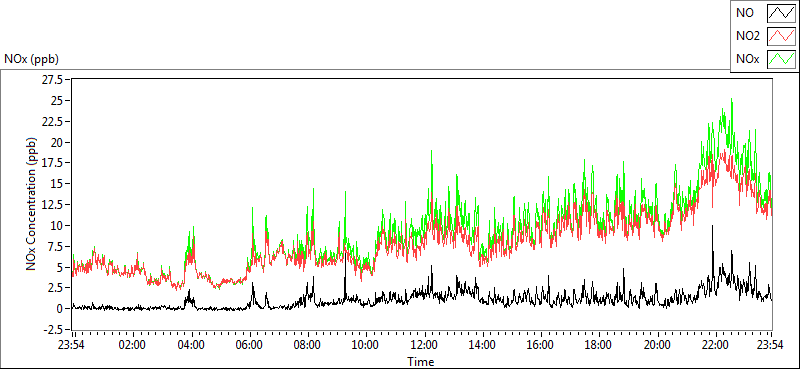This screenshot has height=369, width=800.
Task: Click the 'Time' x-axis label
Action: (x=421, y=362)
